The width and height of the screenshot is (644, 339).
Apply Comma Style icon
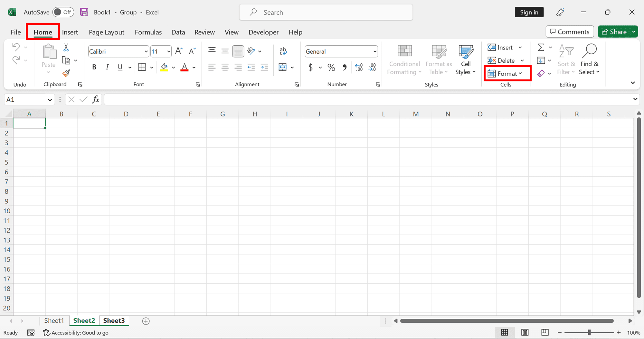(x=345, y=67)
